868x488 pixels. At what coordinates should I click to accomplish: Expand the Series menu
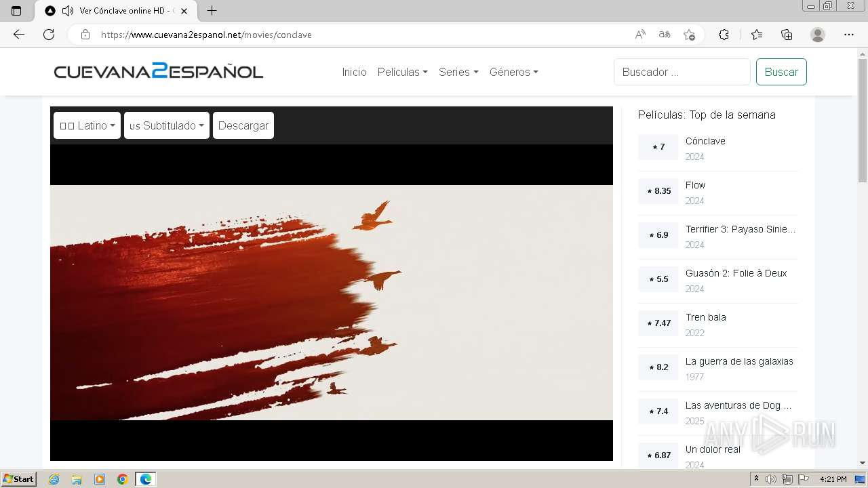coord(458,72)
